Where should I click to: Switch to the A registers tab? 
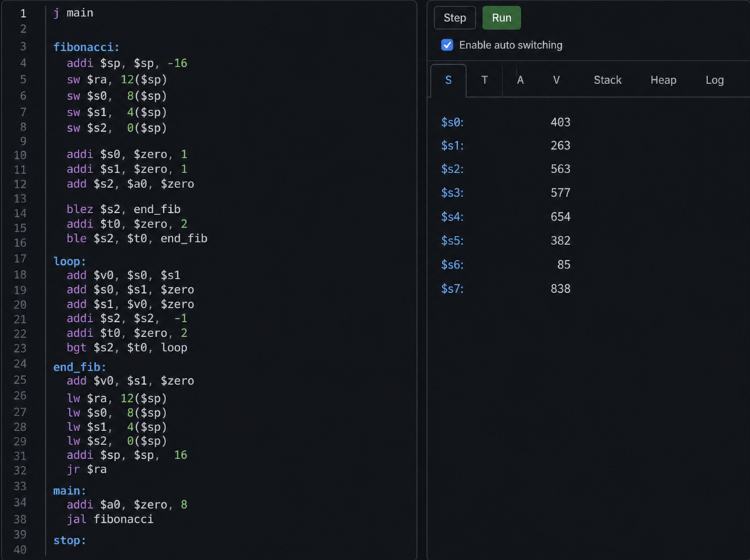pos(520,81)
